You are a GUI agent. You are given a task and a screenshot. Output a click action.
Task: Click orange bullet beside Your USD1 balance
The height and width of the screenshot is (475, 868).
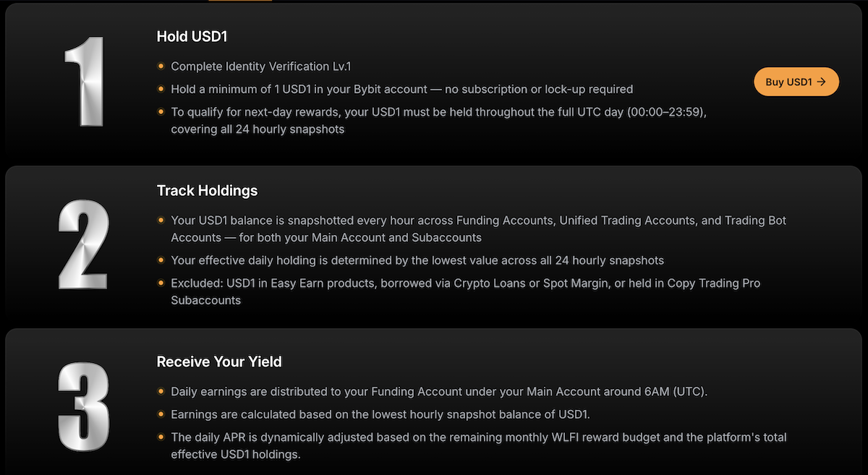pos(161,220)
